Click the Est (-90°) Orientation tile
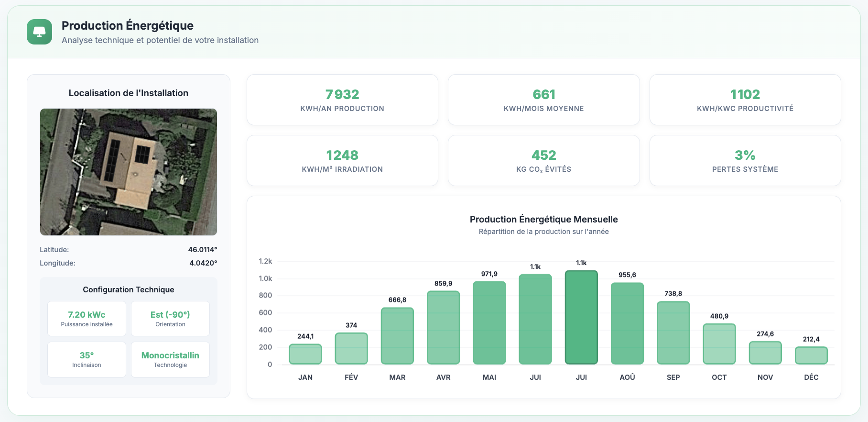868x422 pixels. 170,319
